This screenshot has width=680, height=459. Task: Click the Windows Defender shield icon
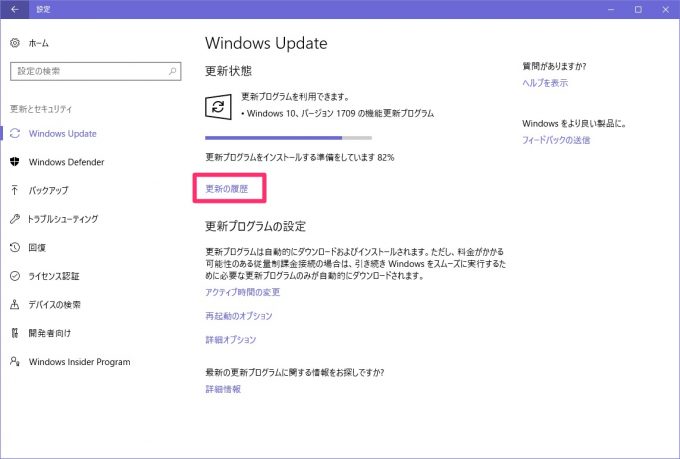pos(15,162)
